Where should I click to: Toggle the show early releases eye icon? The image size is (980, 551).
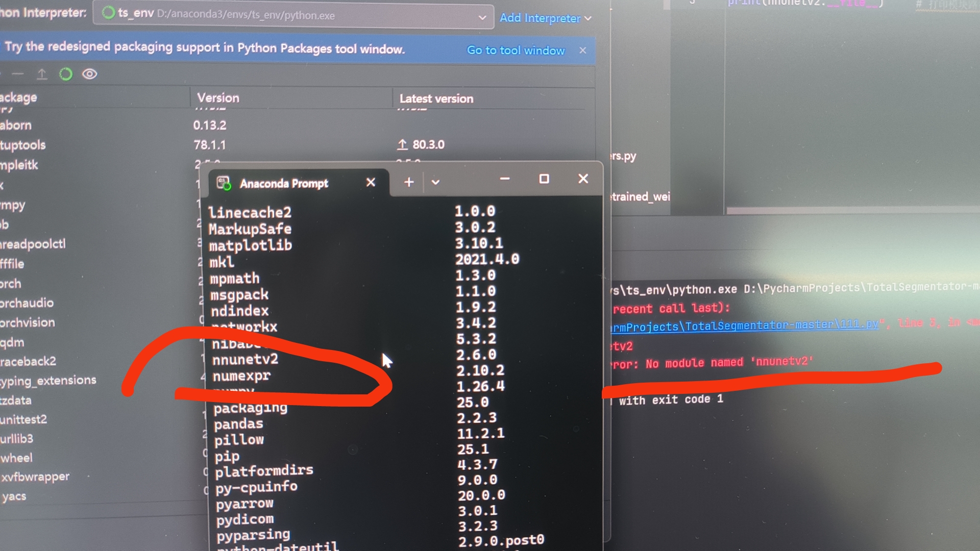[90, 74]
